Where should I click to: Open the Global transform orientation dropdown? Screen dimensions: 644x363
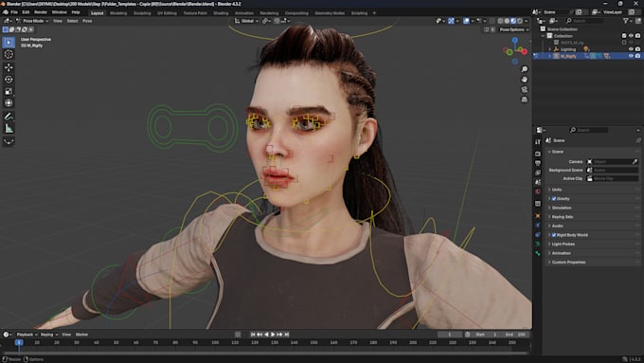pos(246,21)
